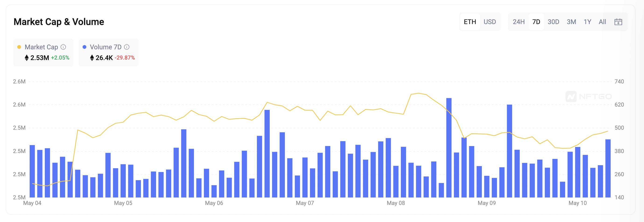The height and width of the screenshot is (222, 644).
Task: Click the NFTGO watermark logo
Action: (588, 97)
